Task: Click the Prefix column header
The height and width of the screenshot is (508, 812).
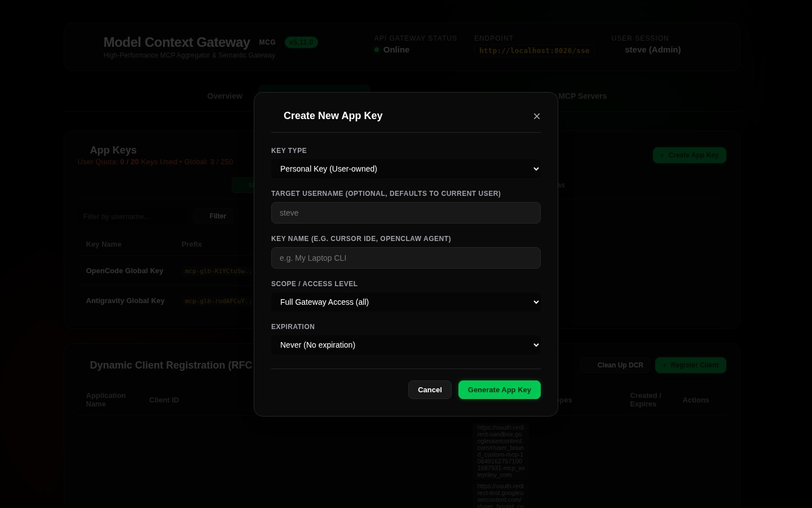Action: (192, 244)
